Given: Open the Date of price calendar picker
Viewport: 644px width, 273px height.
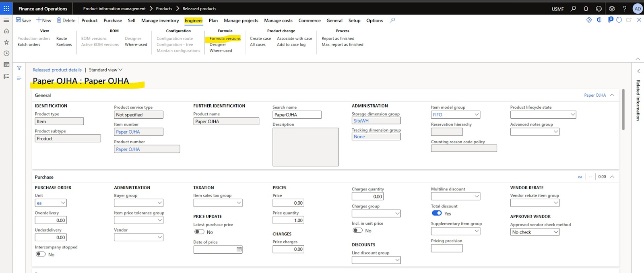Looking at the screenshot, I should 239,249.
